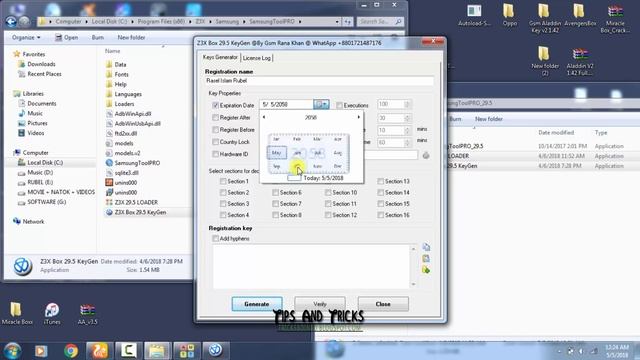Click the Close button in the KeyGen dialog
The image size is (640, 360).
383,304
